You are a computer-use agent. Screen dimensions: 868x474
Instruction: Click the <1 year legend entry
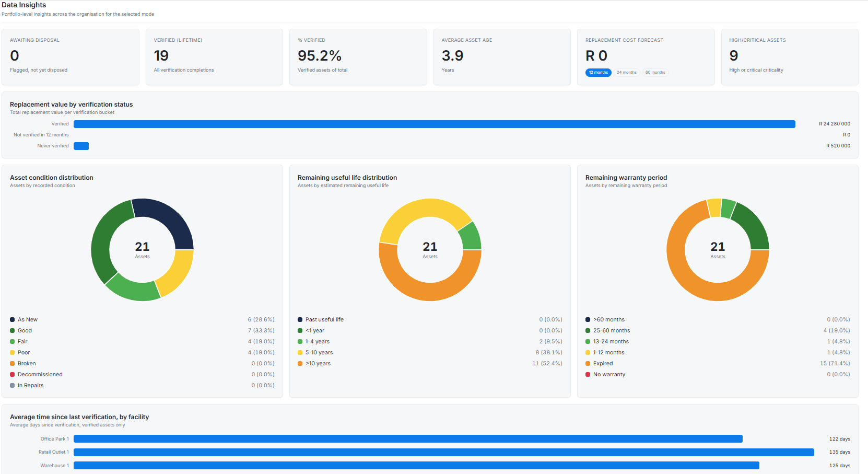430,330
